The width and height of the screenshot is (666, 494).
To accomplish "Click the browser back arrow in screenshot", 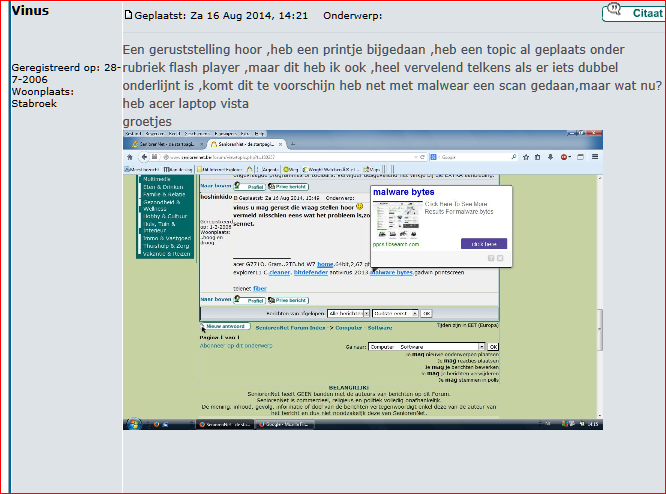I will [131, 158].
